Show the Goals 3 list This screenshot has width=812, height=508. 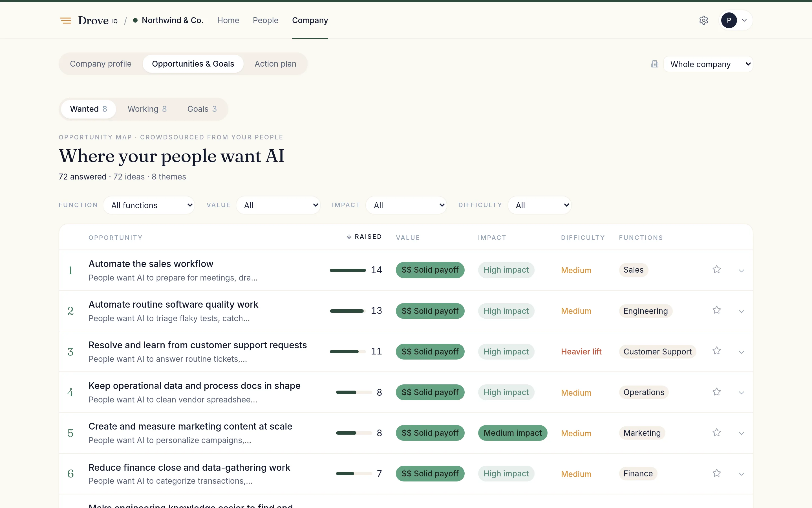[202, 109]
